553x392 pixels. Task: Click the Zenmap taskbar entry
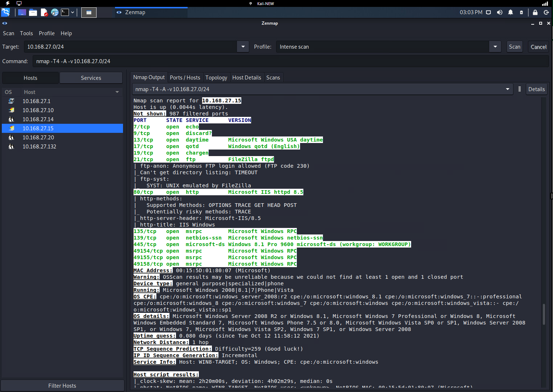(151, 12)
